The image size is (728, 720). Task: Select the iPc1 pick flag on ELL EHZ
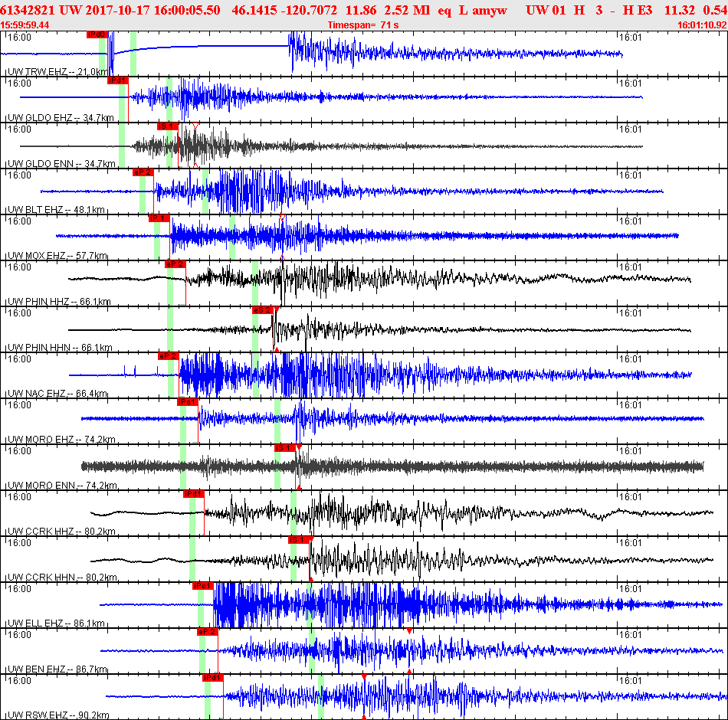(203, 586)
